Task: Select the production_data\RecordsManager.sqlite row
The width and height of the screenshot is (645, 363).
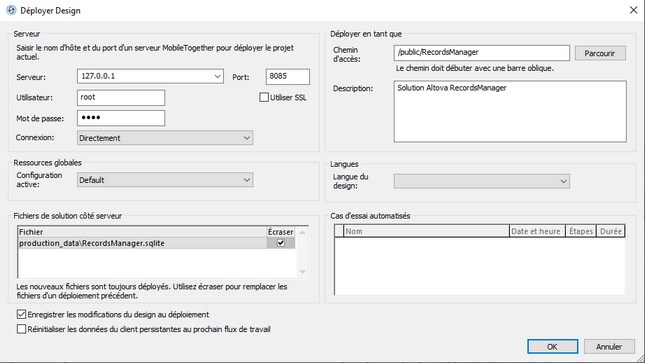Action: click(156, 243)
